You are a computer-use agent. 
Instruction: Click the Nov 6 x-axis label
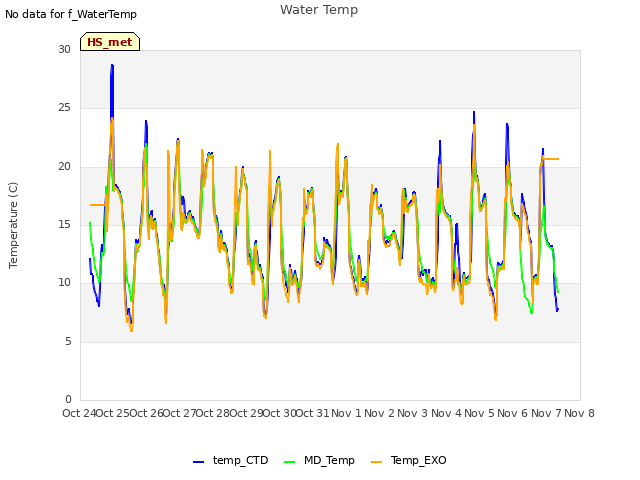(x=513, y=413)
